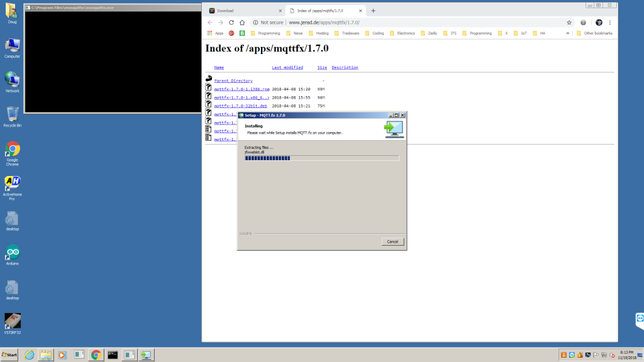Open the Hosting bookmark folder
Screen dimensions: 644x362
[318, 33]
